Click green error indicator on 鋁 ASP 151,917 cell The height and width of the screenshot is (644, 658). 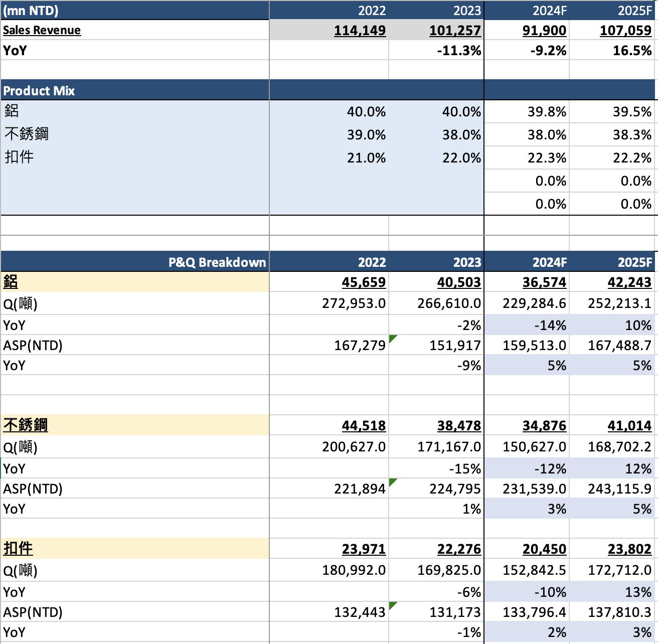coord(392,338)
